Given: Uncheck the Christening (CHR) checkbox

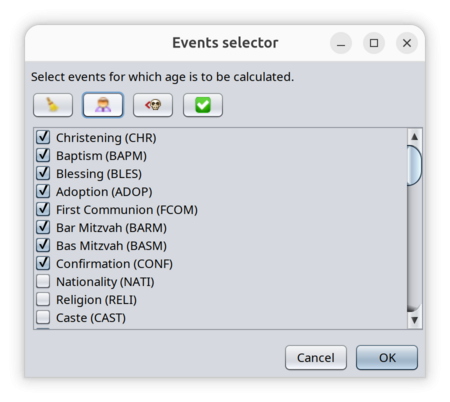Looking at the screenshot, I should pos(43,137).
